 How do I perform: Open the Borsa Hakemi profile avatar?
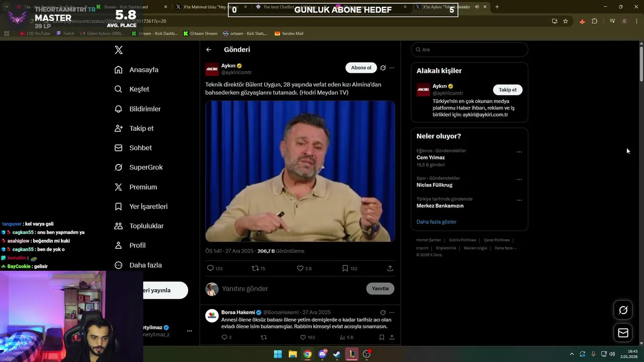point(212,316)
